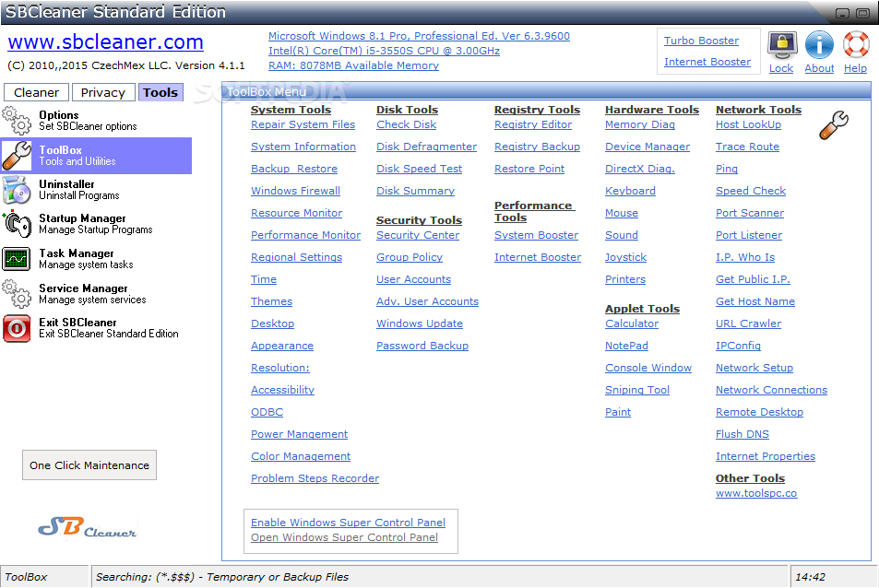Open System Information link
This screenshot has width=879, height=588.
click(x=303, y=147)
